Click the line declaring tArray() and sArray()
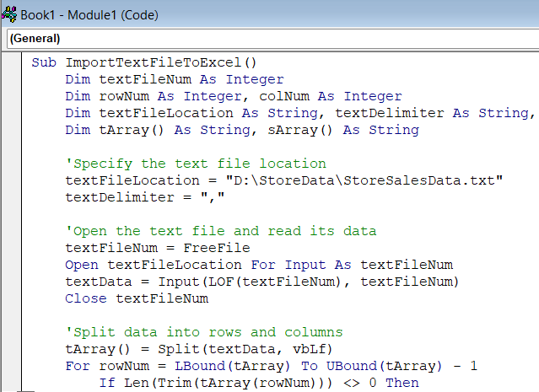The width and height of the screenshot is (539, 392). [242, 130]
